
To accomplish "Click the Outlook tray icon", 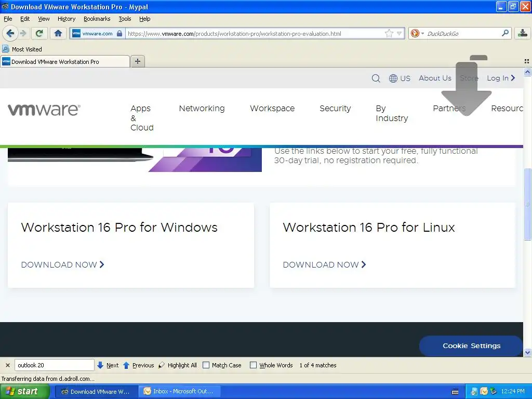I will [x=484, y=392].
